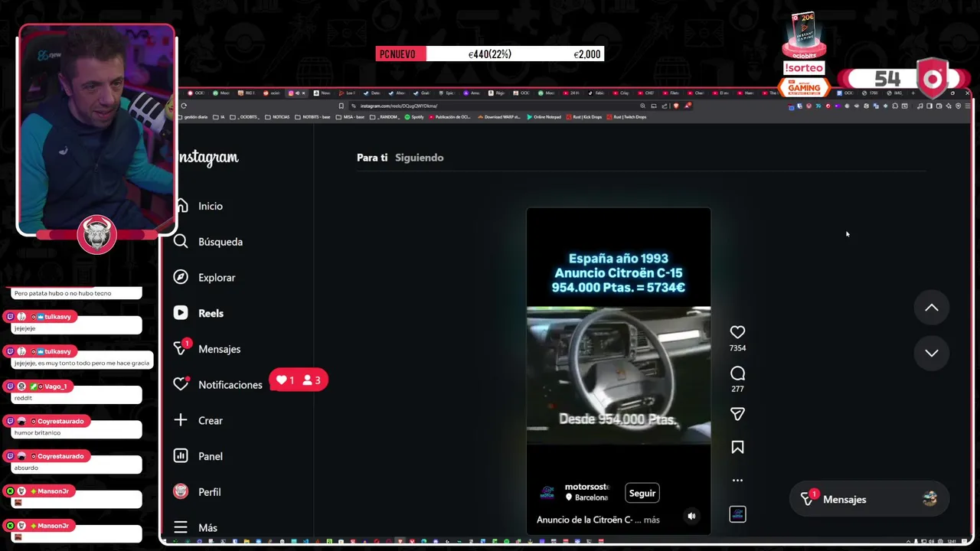Open the Brave Shields lion icon
The height and width of the screenshot is (551, 980).
click(676, 106)
